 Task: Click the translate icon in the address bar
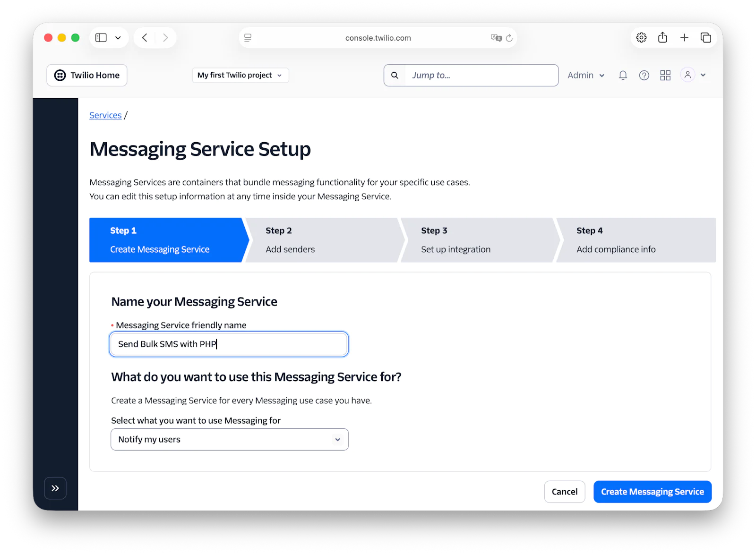(496, 38)
